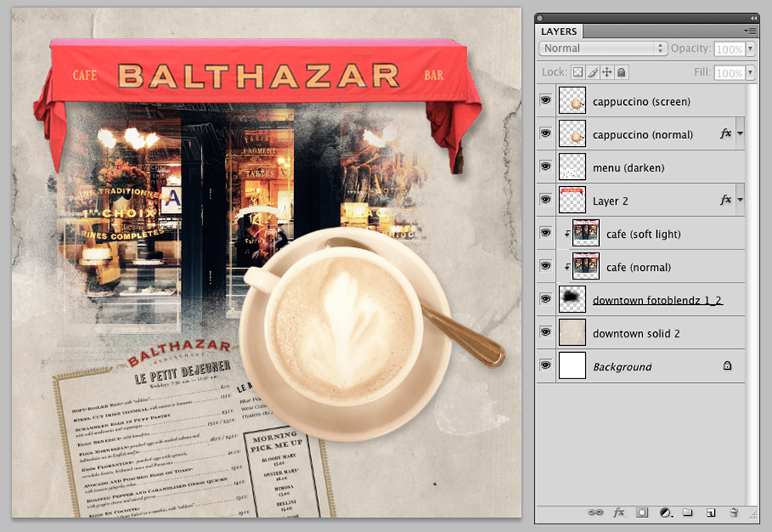
Task: Click the menu (darken) layer thumbnail
Action: tap(572, 167)
